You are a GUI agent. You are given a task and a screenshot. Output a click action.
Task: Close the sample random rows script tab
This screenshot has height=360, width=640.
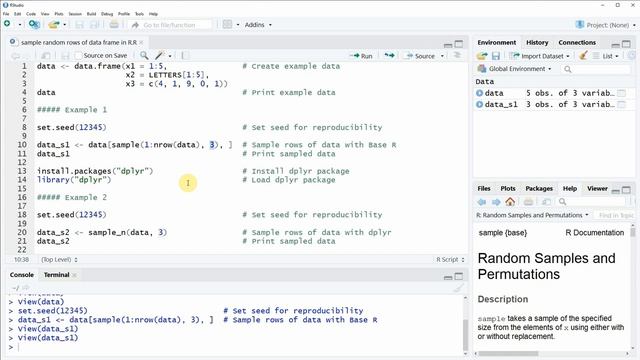(x=141, y=42)
